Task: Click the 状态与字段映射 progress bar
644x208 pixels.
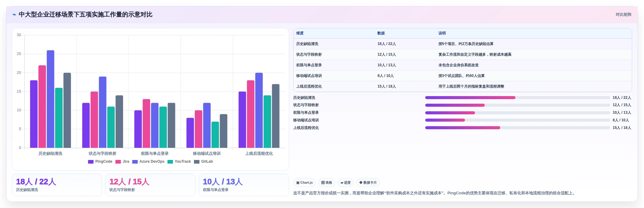Action: click(517, 105)
